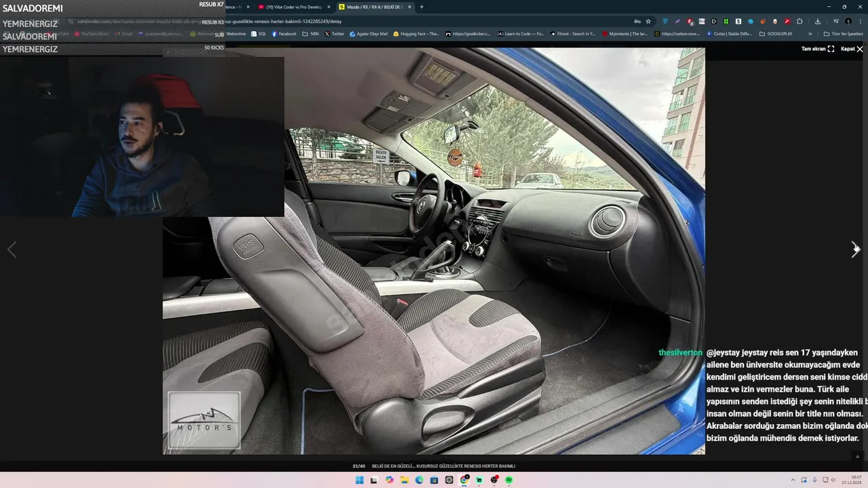Open File Explorer from the taskbar

[404, 480]
